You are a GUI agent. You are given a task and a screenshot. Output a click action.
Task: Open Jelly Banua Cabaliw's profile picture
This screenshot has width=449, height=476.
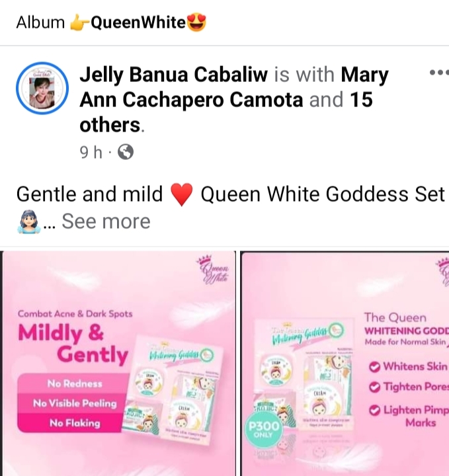[42, 89]
